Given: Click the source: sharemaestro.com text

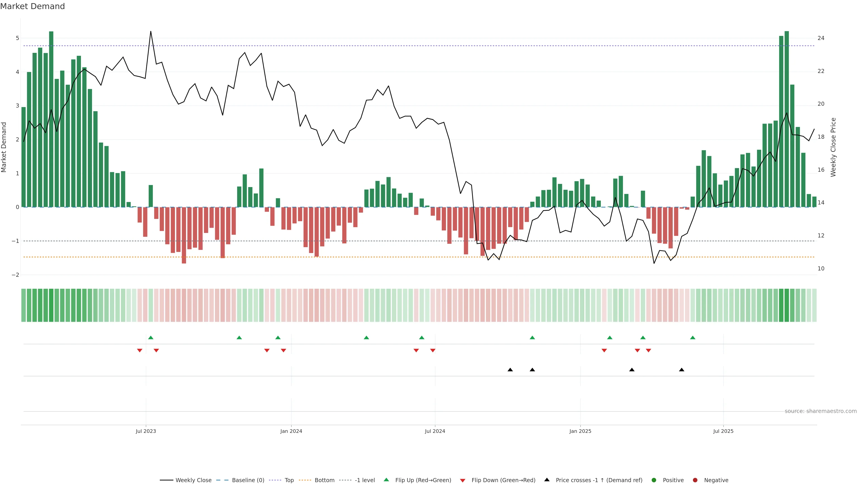Looking at the screenshot, I should click(x=821, y=411).
